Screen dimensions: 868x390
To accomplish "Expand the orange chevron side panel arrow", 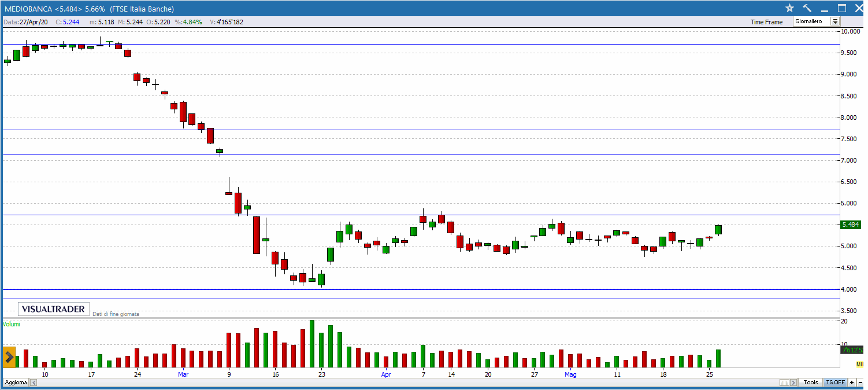I will point(9,357).
